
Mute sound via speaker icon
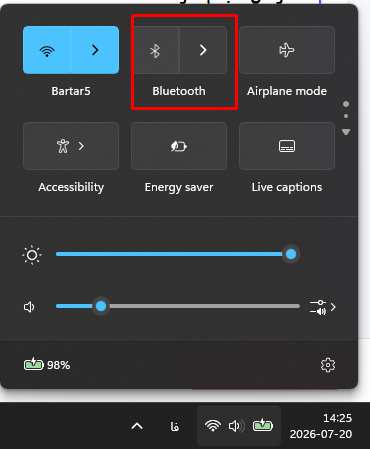[x=29, y=307]
